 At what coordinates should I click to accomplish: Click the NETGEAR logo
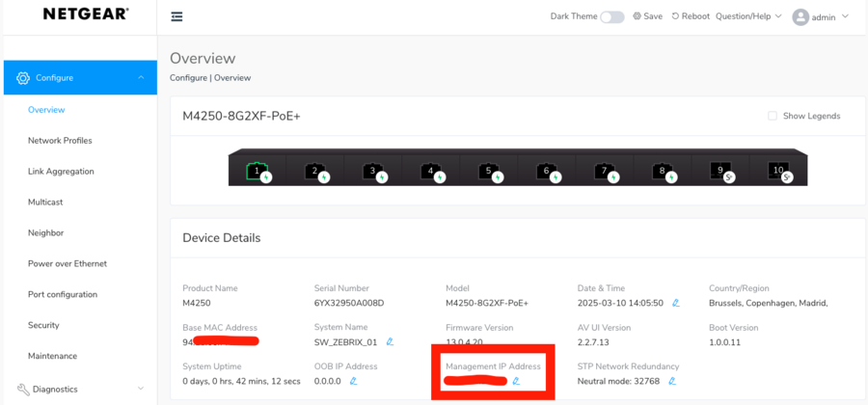tap(86, 14)
